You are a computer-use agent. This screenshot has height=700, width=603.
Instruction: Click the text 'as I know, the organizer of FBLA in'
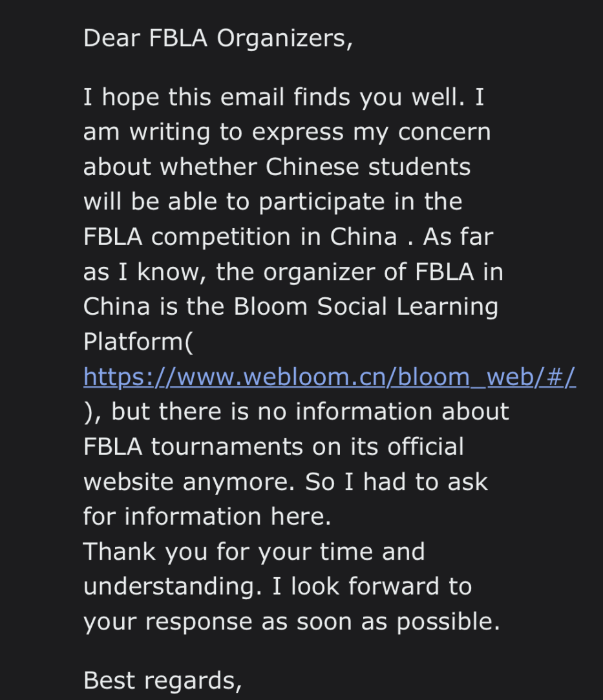(x=293, y=272)
